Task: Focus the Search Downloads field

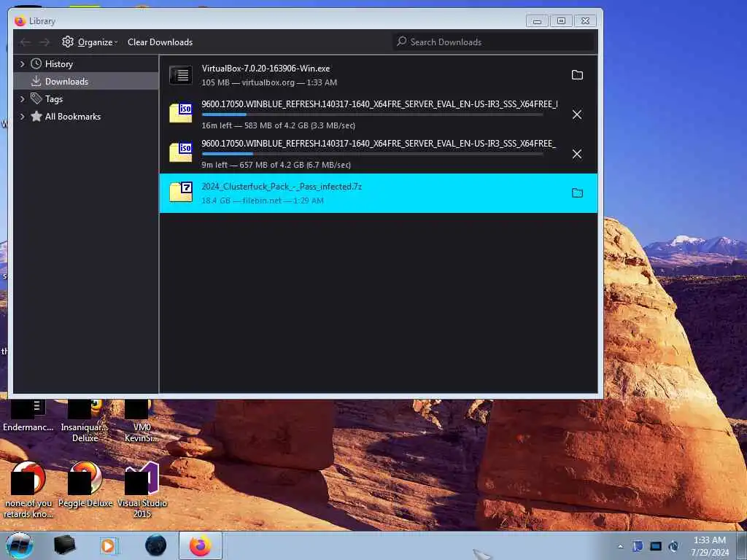Action: tap(494, 42)
